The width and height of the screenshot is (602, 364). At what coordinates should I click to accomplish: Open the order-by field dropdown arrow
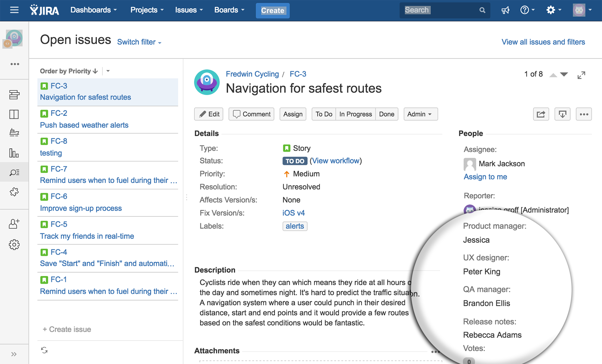pos(108,71)
